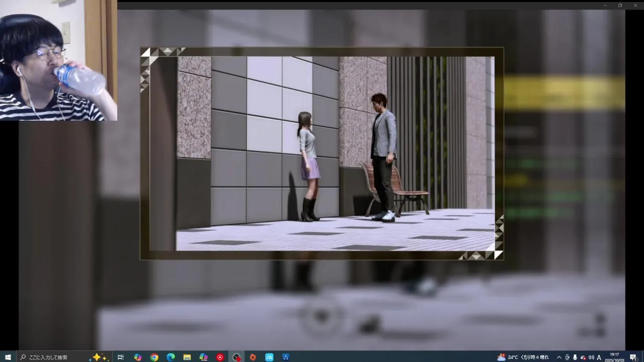Open the OneDrive tray icon
The width and height of the screenshot is (644, 362).
(583, 357)
